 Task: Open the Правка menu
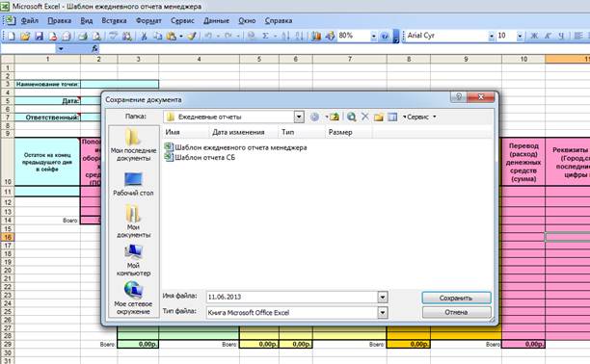tap(60, 20)
